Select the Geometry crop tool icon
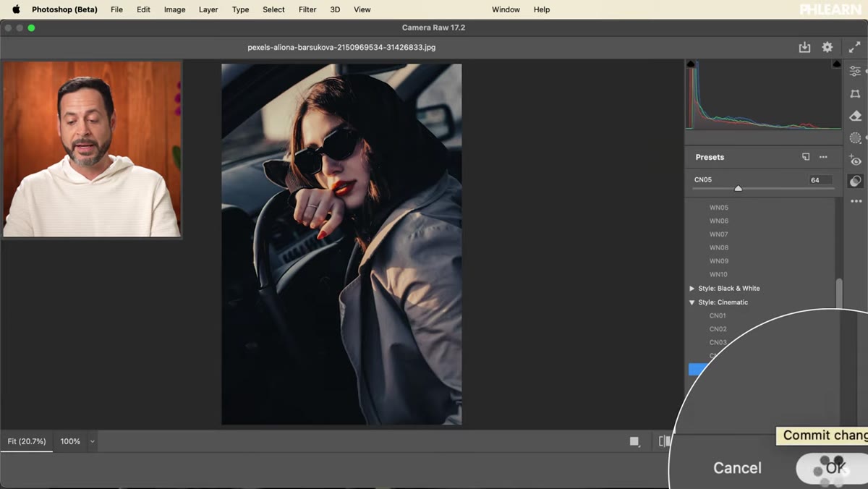 click(856, 93)
